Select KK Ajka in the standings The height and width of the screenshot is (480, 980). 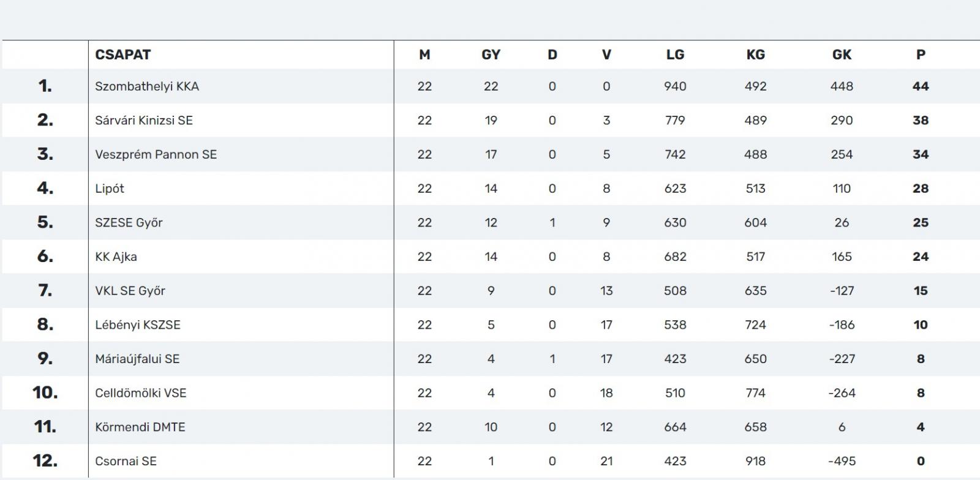(x=116, y=257)
